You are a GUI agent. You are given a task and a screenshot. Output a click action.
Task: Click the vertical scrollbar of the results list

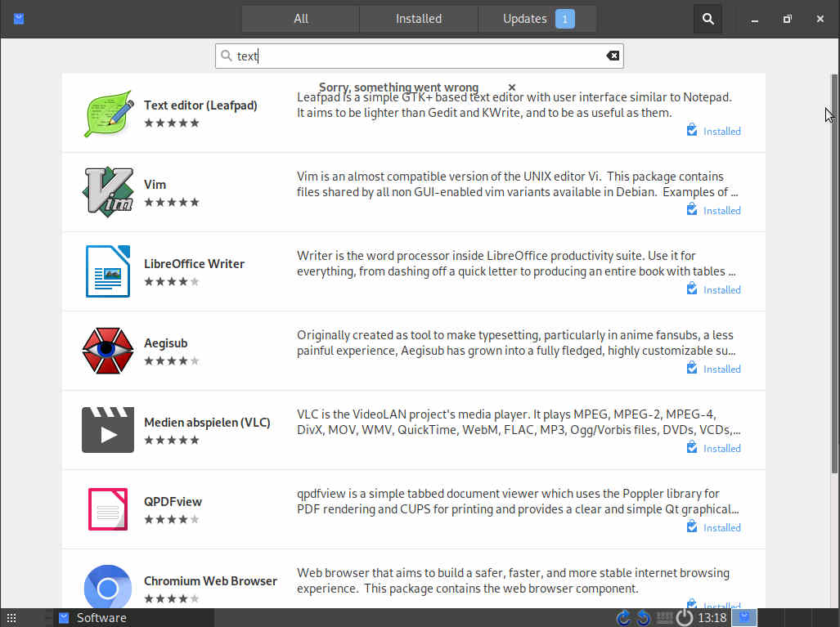pyautogui.click(x=834, y=274)
